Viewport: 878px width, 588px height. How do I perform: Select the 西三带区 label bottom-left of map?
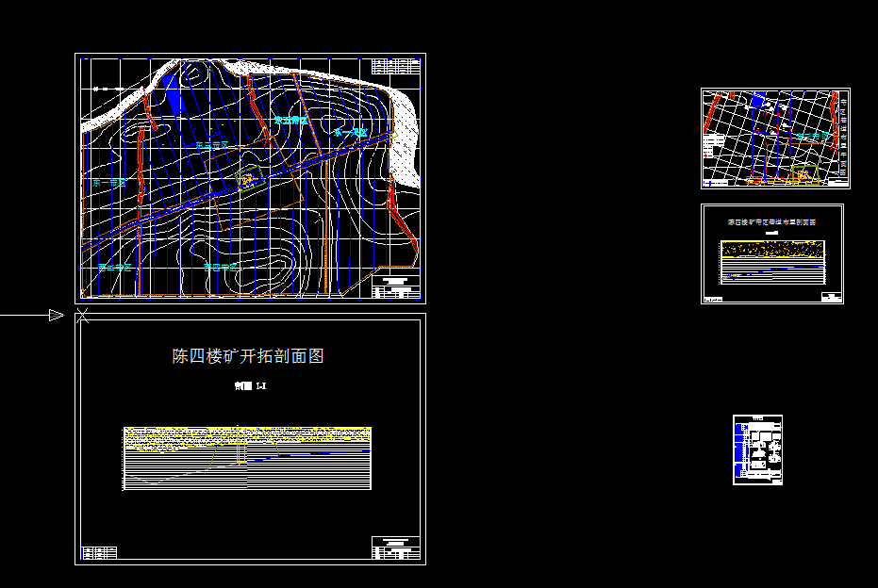coord(113,268)
